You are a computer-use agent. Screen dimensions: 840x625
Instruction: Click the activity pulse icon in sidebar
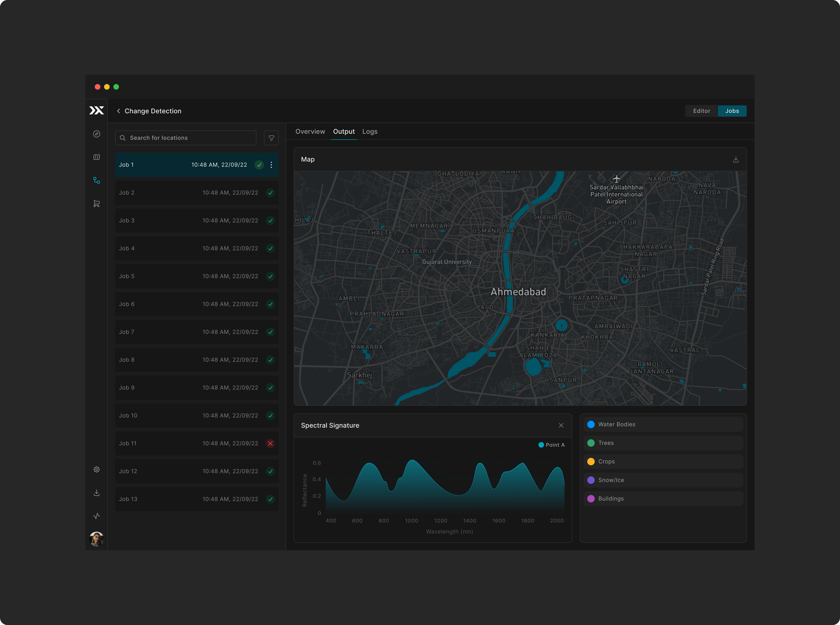click(x=97, y=516)
